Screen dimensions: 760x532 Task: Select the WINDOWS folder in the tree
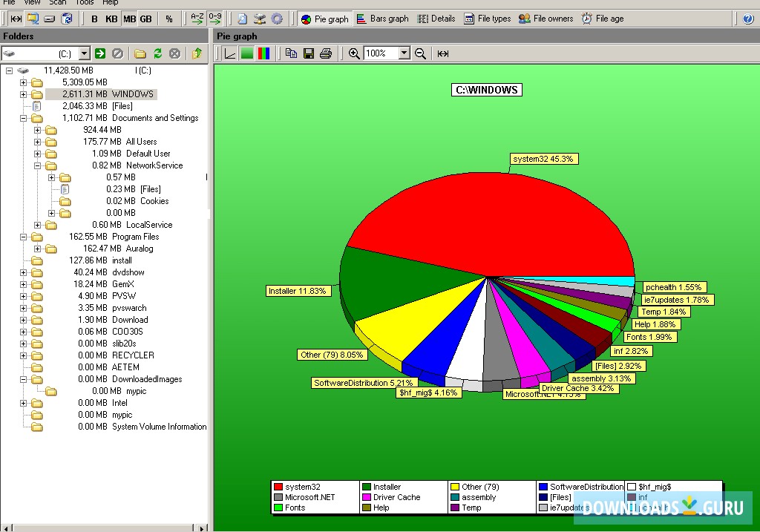132,94
